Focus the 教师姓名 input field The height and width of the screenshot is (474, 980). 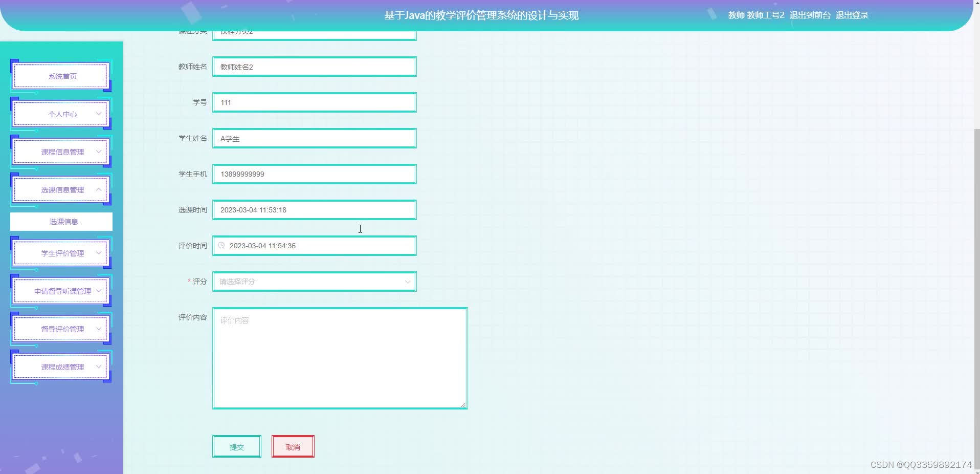coord(315,67)
